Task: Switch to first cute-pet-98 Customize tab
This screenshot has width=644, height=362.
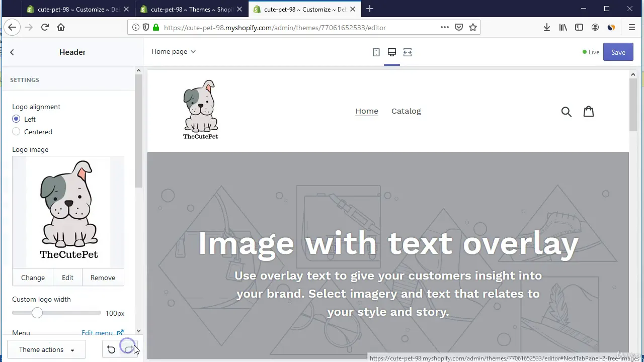Action: tap(78, 9)
